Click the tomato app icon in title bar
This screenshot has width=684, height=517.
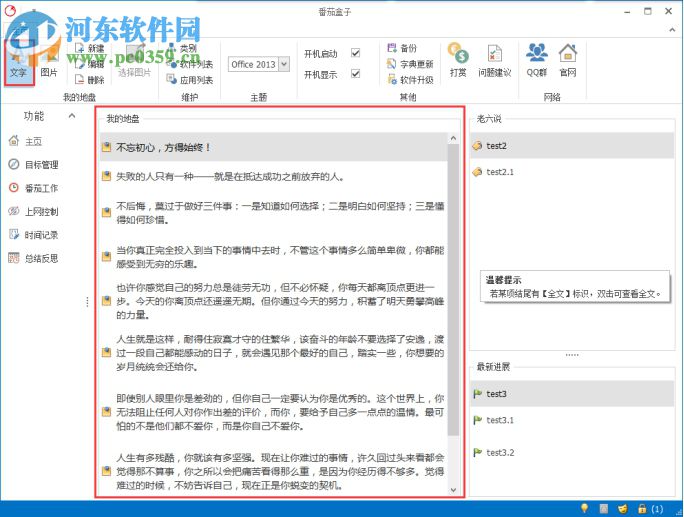10,10
